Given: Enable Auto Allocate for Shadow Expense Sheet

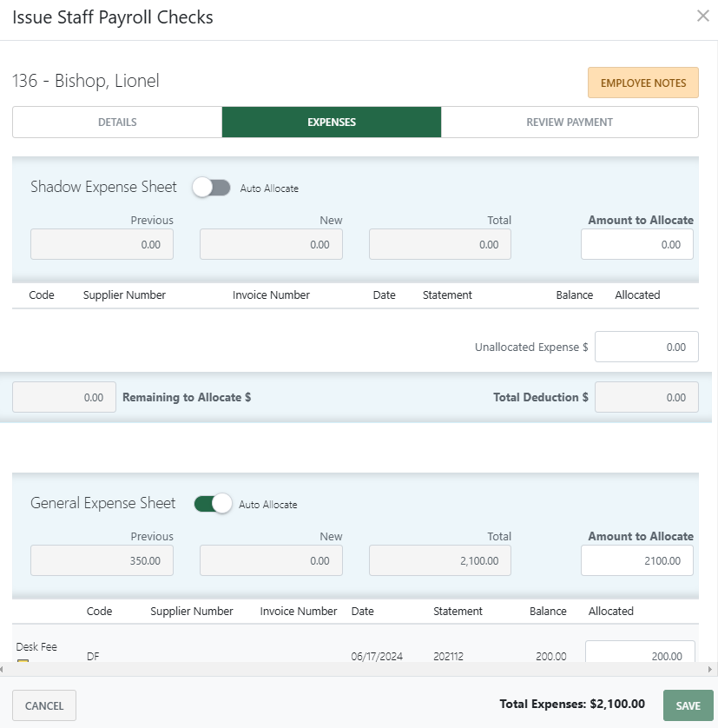Looking at the screenshot, I should coord(211,187).
